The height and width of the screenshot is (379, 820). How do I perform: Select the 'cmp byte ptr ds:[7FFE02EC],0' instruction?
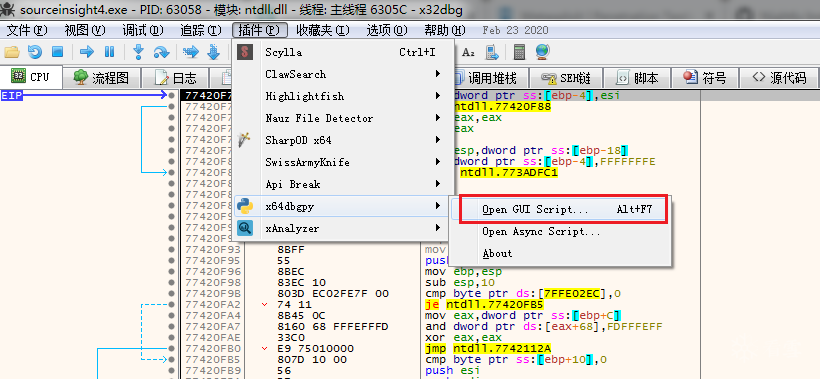coord(523,293)
